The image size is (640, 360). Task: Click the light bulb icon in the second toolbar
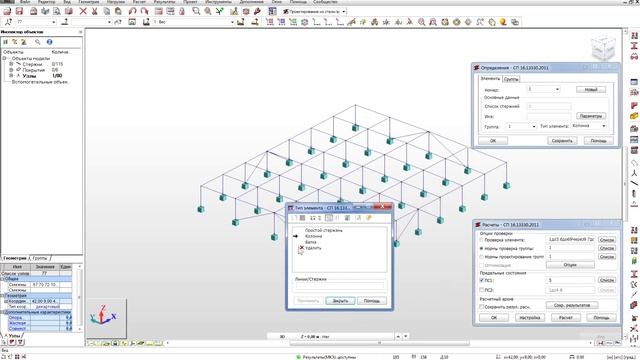(503, 22)
